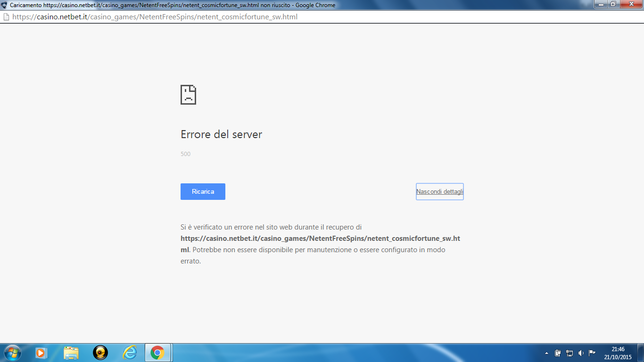Open the Windows Start menu
This screenshot has height=362, width=644.
point(12,353)
